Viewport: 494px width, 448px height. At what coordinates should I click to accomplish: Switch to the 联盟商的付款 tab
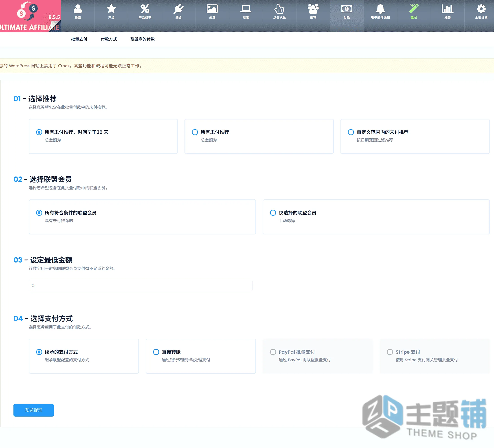142,39
